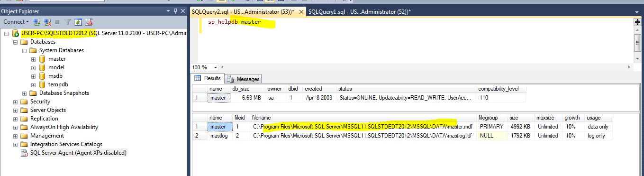The height and width of the screenshot is (176, 644).
Task: Click the Database Snapshots folder icon
Action: pyautogui.click(x=33, y=93)
